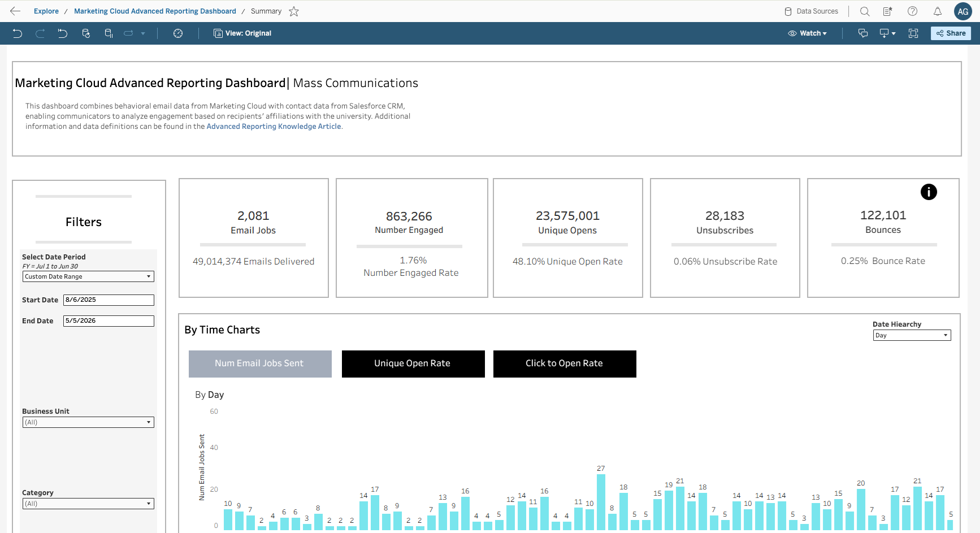
Task: Open Advanced Reporting Knowledge Article link
Action: click(274, 127)
